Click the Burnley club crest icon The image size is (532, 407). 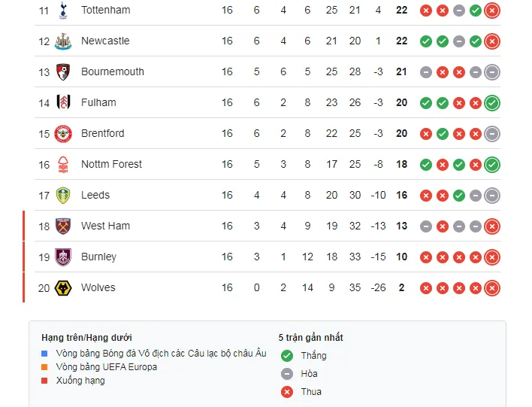pos(63,257)
